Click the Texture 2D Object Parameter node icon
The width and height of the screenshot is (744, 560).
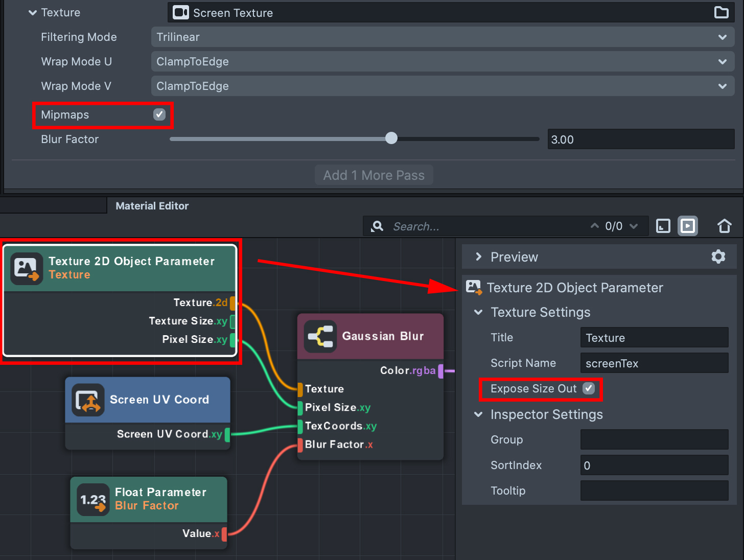pyautogui.click(x=27, y=268)
